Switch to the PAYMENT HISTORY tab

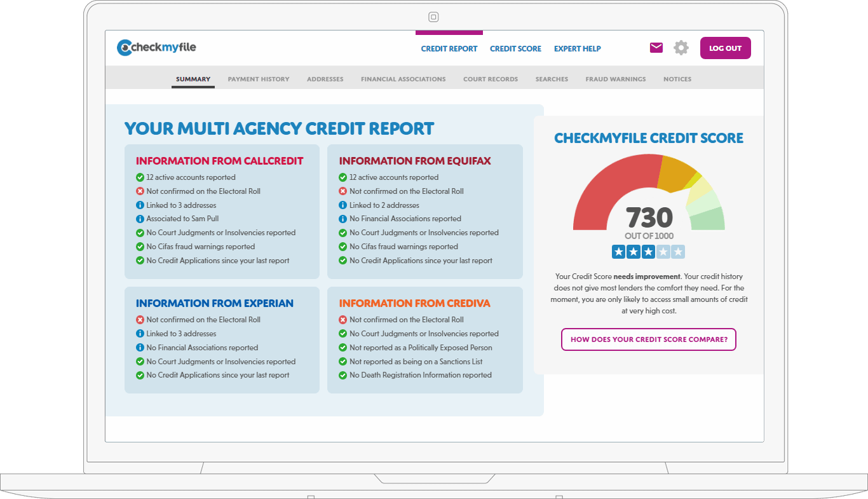tap(259, 79)
